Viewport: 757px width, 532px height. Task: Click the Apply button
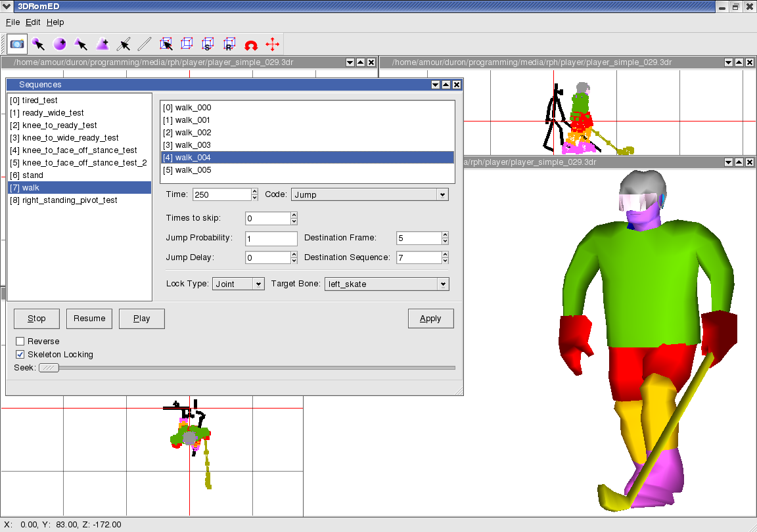(x=430, y=319)
